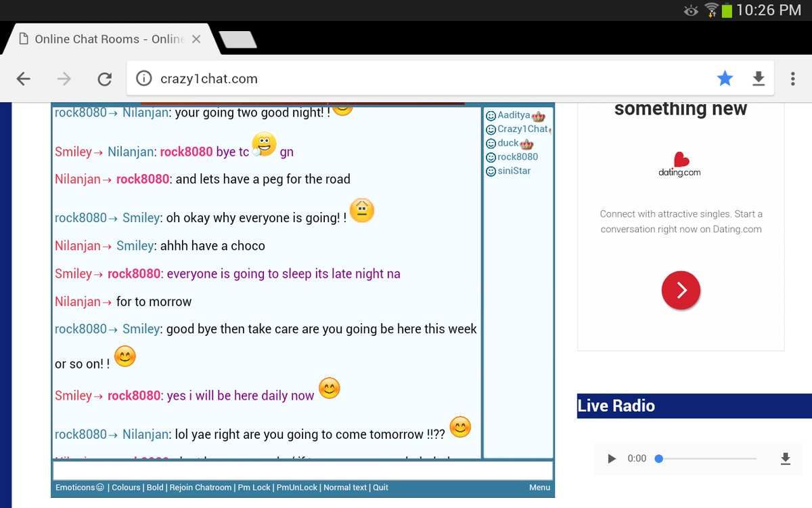Open the Colours text option
Viewport: 812px width, 508px height.
coord(126,488)
